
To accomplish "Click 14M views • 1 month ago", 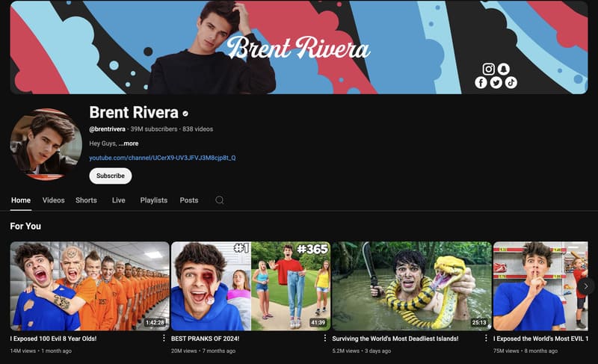I will 41,351.
